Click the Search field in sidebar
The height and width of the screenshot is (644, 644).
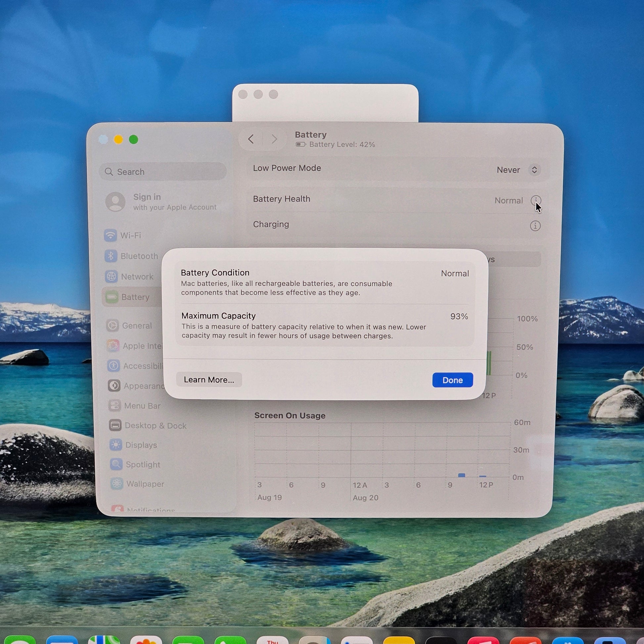point(163,172)
